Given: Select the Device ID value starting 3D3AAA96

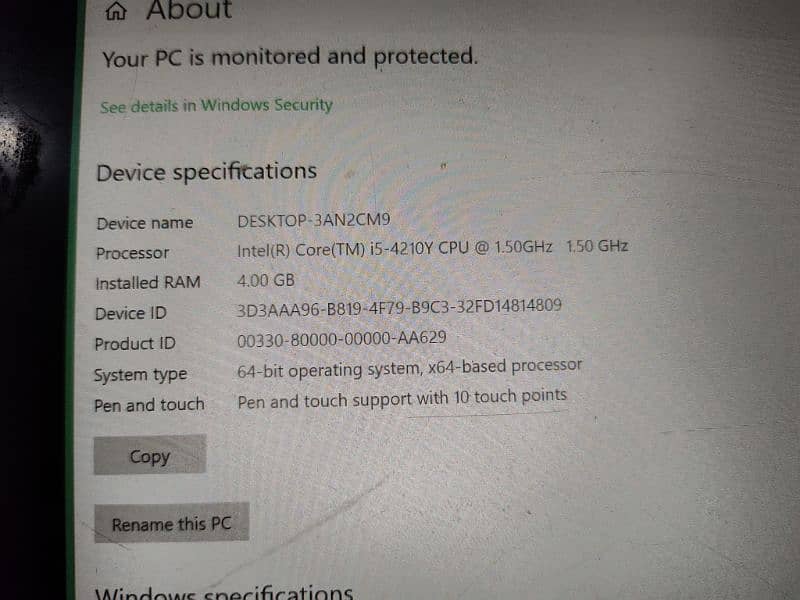Looking at the screenshot, I should pos(399,308).
